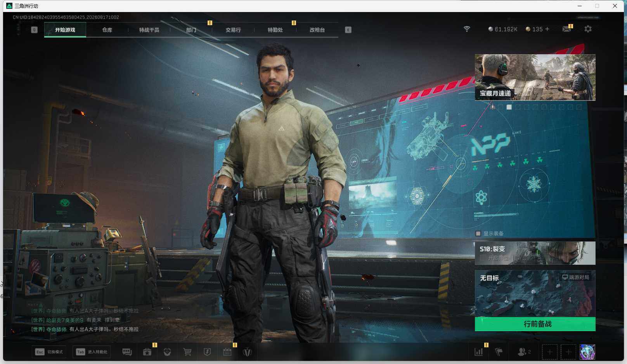Click the E key next-tab icon
Image resolution: width=627 pixels, height=364 pixels.
[348, 30]
